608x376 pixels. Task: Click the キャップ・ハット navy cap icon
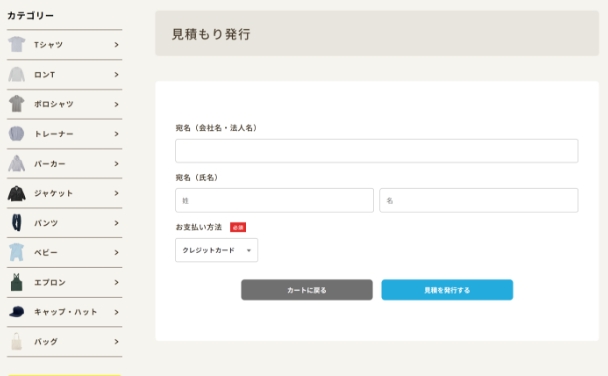[17, 312]
